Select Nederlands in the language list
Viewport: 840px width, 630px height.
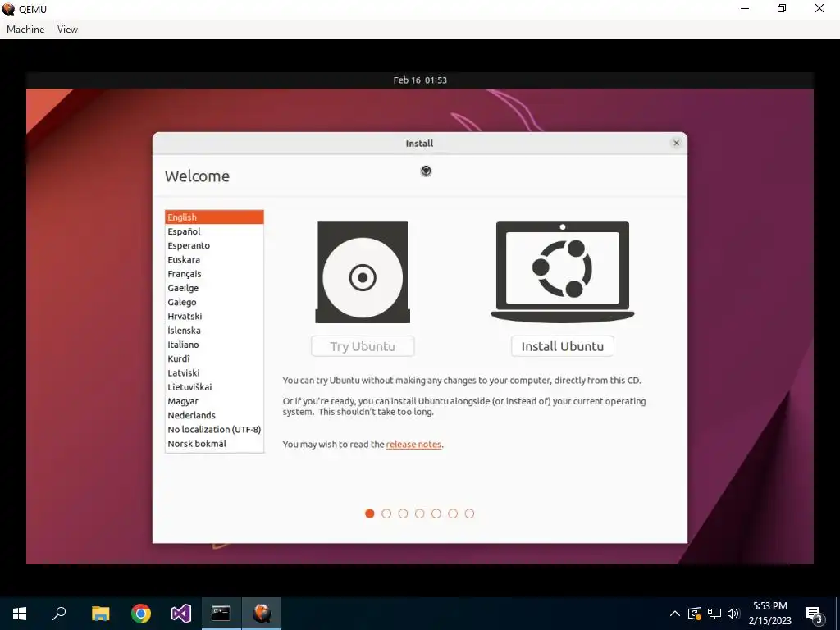214,415
